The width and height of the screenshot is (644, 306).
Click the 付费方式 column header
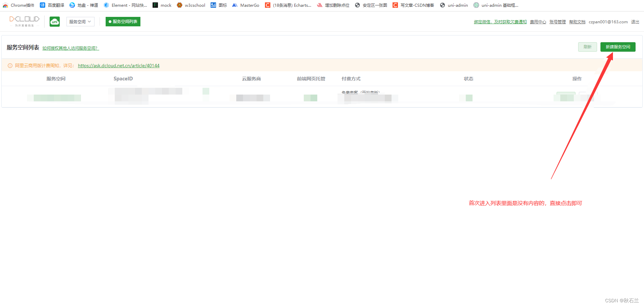tap(351, 79)
